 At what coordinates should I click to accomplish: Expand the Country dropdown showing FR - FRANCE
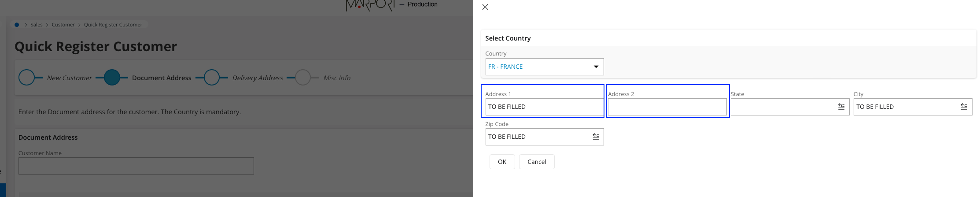544,67
